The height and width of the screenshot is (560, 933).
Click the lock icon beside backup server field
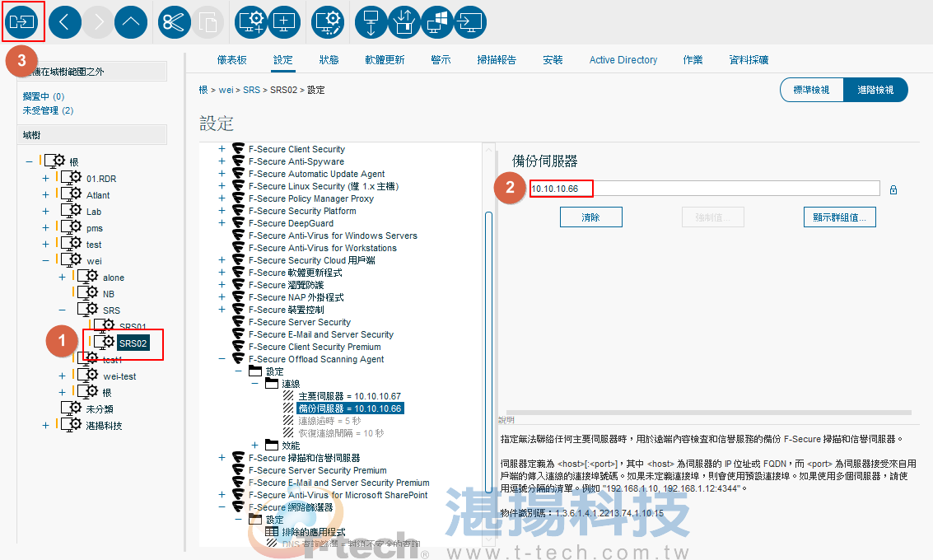[893, 190]
